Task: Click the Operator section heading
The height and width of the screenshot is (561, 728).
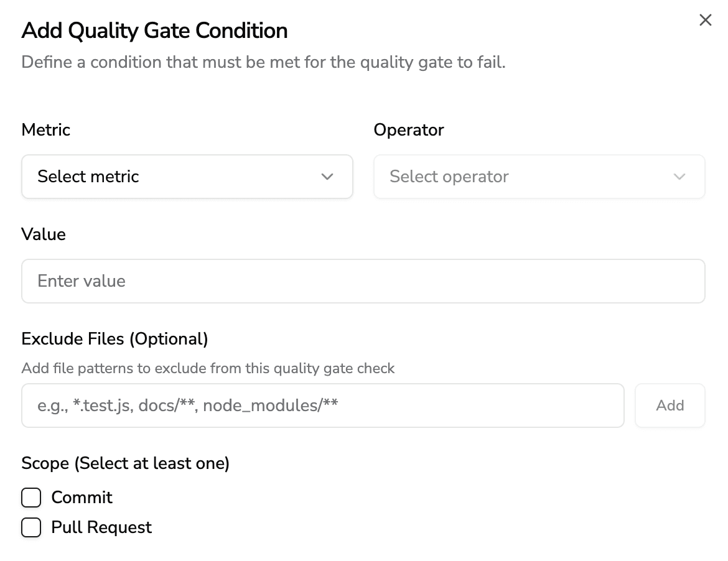Action: point(409,130)
